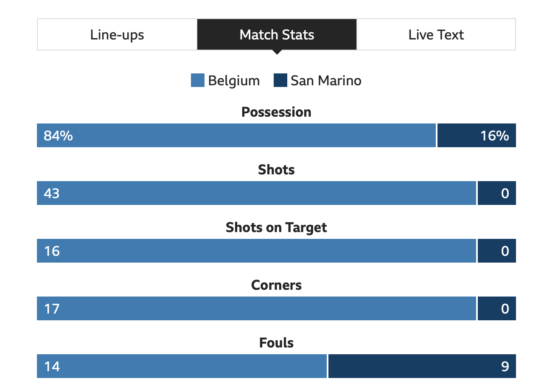Click the Belgium legend color swatch

[198, 80]
